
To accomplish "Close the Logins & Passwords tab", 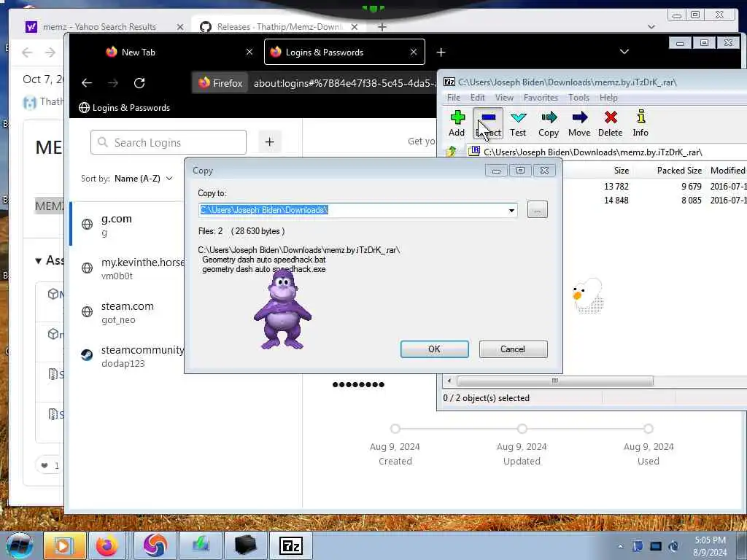I will point(414,52).
